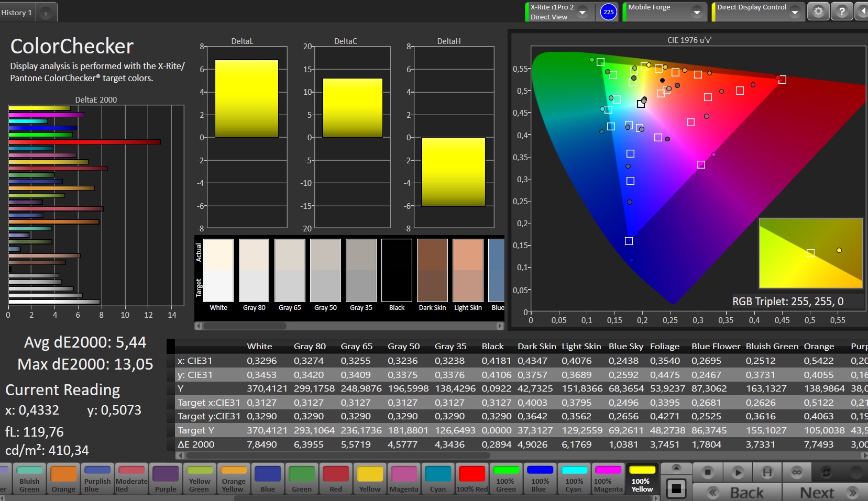Click the Back button

pyautogui.click(x=737, y=492)
